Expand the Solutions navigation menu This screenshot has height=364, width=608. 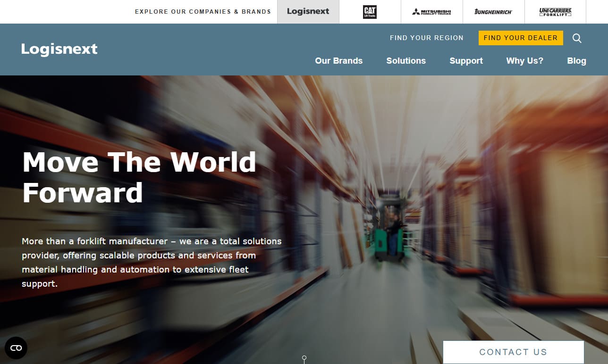click(x=406, y=61)
